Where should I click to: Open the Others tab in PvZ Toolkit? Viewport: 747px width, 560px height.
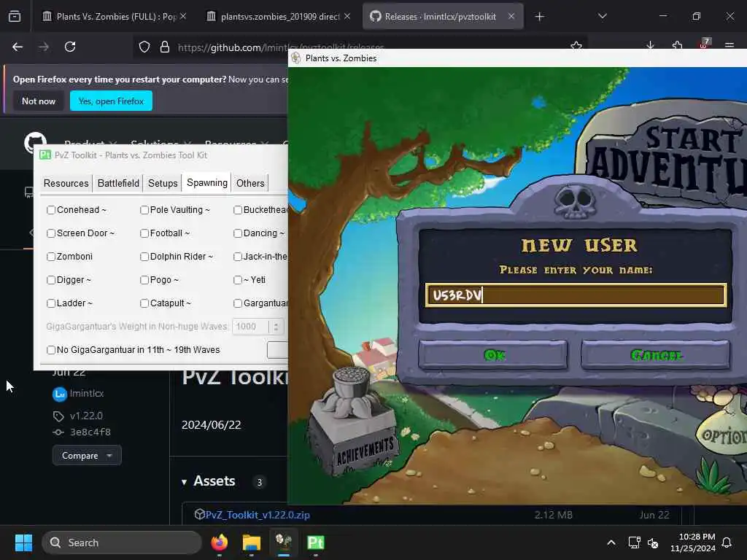250,183
